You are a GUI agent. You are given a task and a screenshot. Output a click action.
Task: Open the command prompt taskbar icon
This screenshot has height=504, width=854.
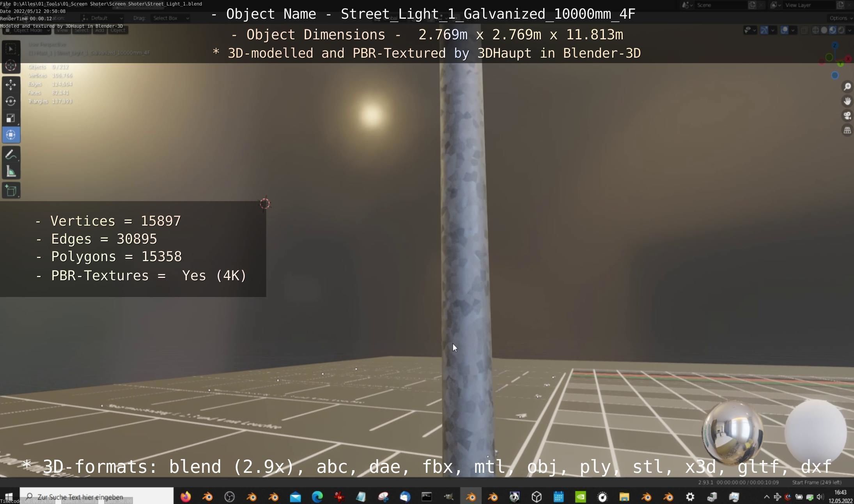pyautogui.click(x=427, y=497)
